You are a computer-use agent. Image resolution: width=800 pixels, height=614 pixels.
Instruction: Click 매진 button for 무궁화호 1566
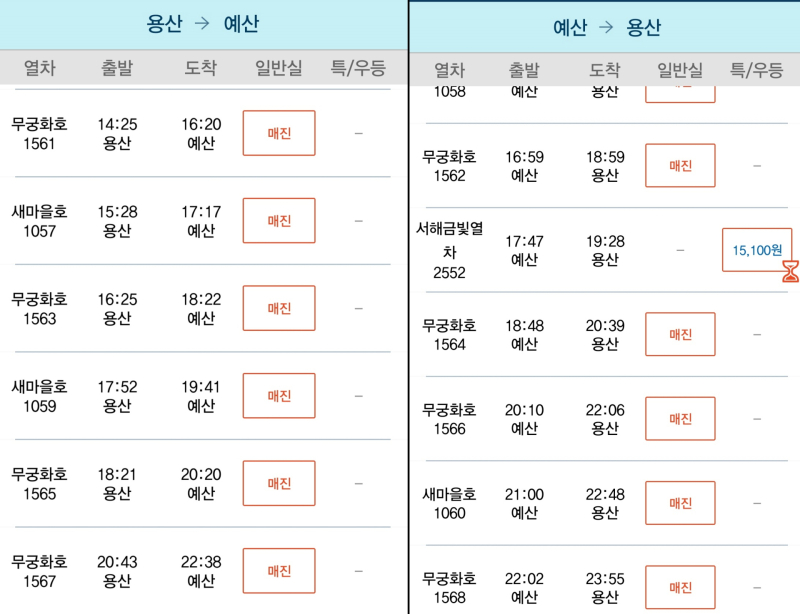click(x=680, y=419)
